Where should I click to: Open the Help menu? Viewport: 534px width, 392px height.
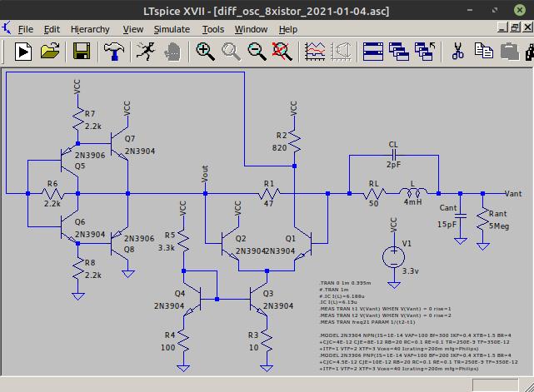point(288,30)
